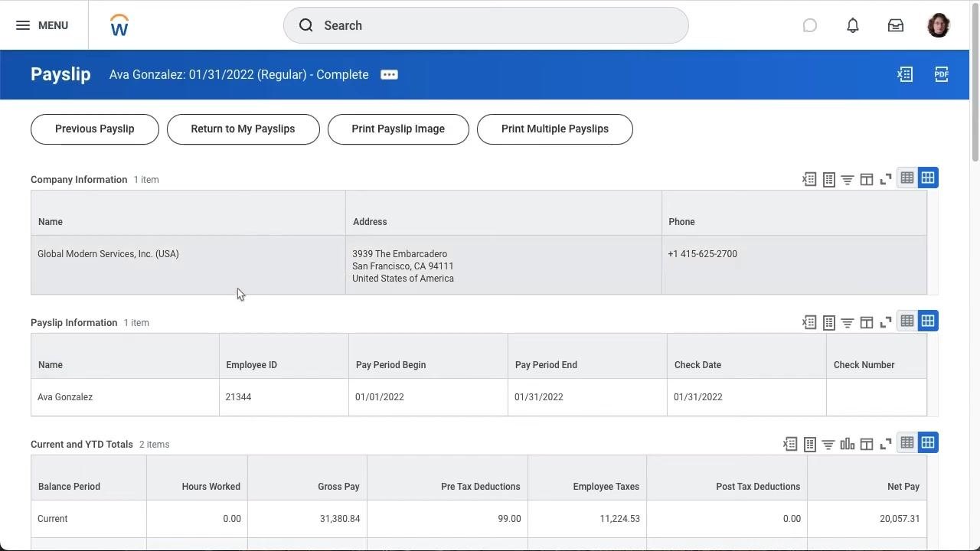
Task: Click the Print Payslip Image button
Action: point(398,129)
